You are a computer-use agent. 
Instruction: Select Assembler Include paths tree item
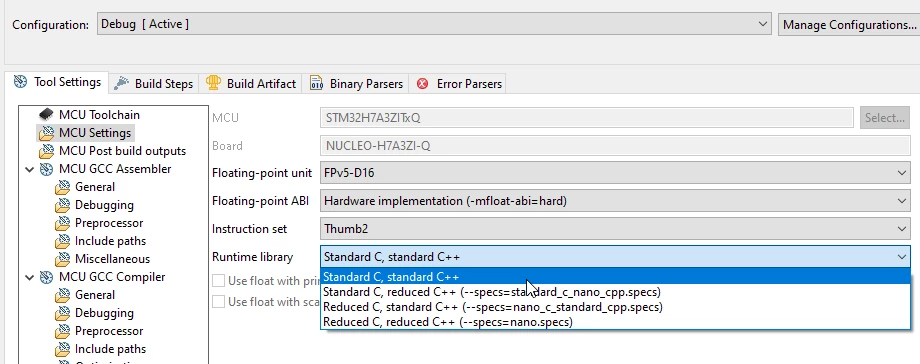pyautogui.click(x=110, y=241)
